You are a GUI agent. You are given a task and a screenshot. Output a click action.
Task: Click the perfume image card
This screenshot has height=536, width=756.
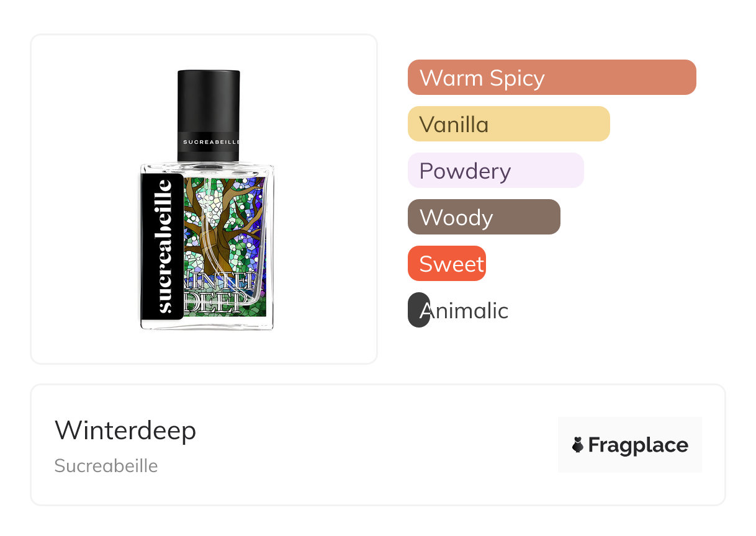click(204, 199)
